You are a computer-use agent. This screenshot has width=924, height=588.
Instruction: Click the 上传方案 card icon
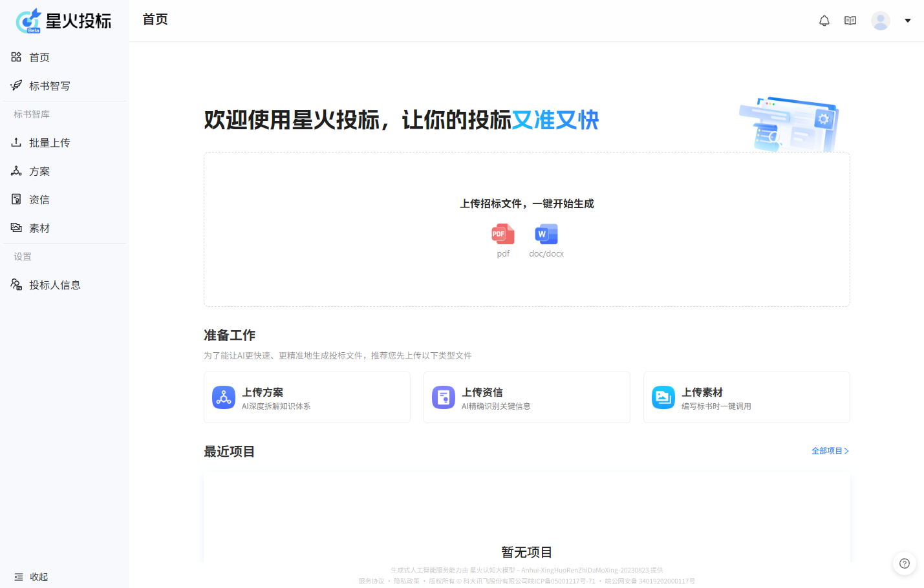224,397
